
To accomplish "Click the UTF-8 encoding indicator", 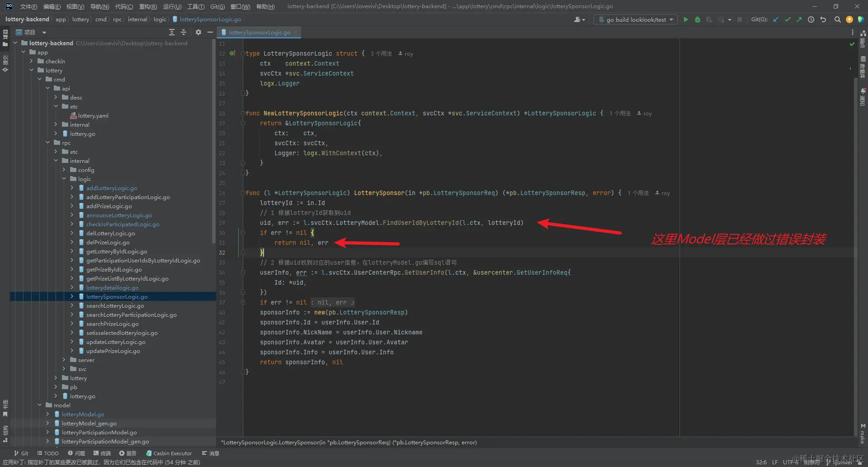I will [x=791, y=462].
